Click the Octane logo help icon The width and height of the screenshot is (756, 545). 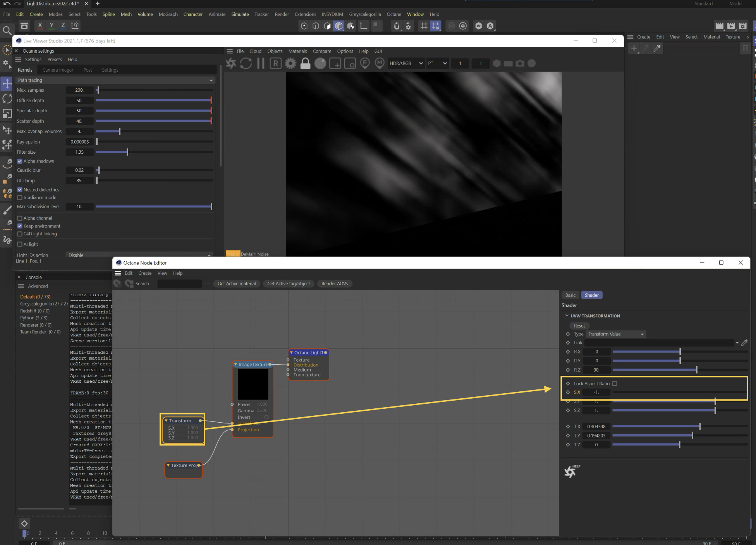tap(570, 471)
